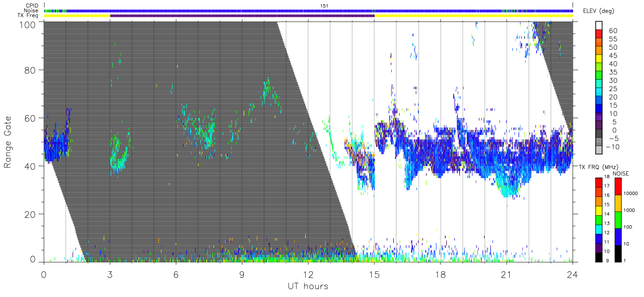Select the purple segment of the TX Freq bar
This screenshot has width=644, height=297.
pyautogui.click(x=242, y=16)
